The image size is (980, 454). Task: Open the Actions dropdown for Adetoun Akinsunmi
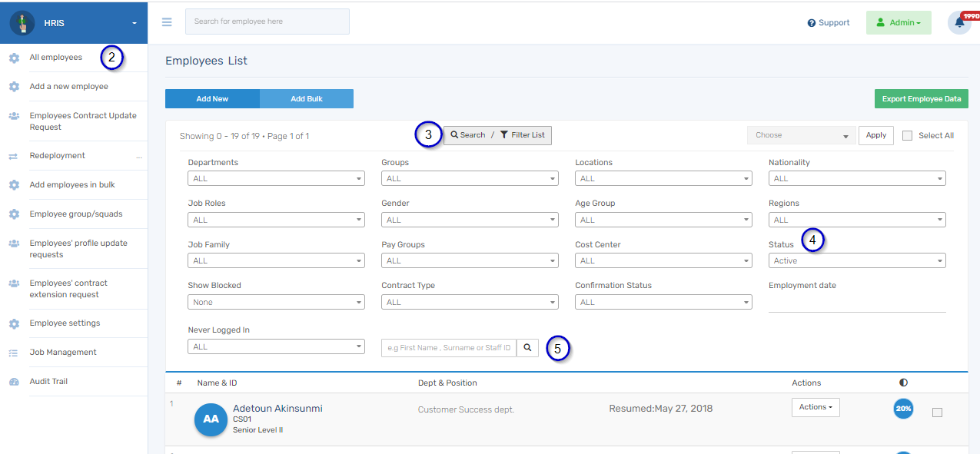tap(815, 407)
